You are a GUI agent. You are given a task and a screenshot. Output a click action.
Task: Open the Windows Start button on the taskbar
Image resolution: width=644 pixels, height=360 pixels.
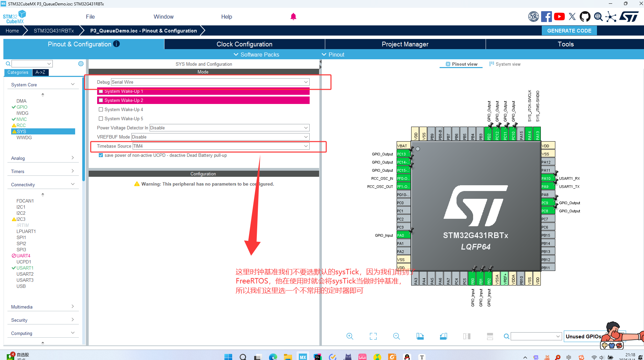(x=228, y=357)
